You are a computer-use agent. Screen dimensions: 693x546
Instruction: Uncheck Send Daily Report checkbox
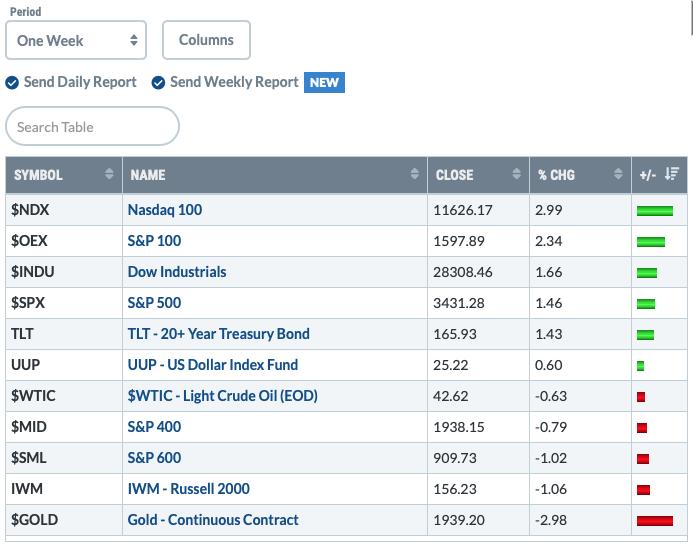tap(12, 82)
